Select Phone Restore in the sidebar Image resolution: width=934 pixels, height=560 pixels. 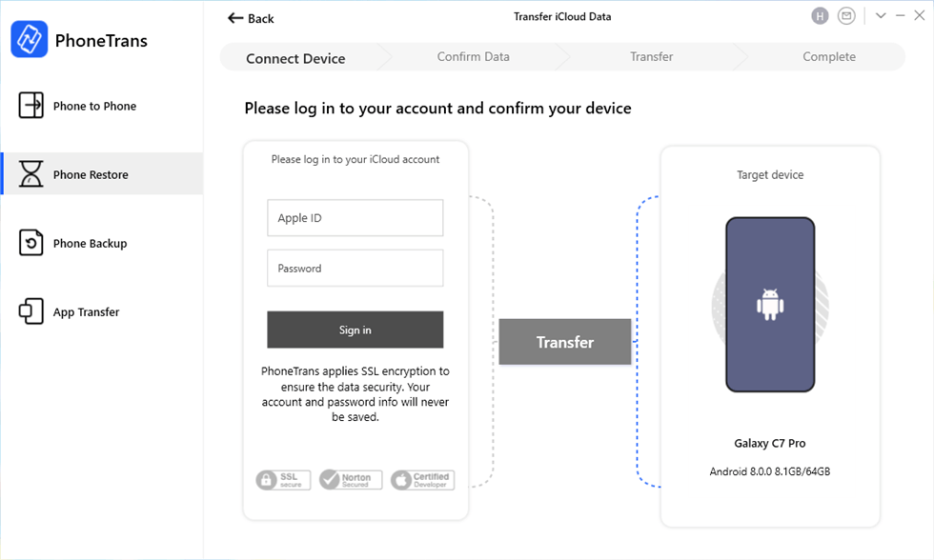click(102, 173)
